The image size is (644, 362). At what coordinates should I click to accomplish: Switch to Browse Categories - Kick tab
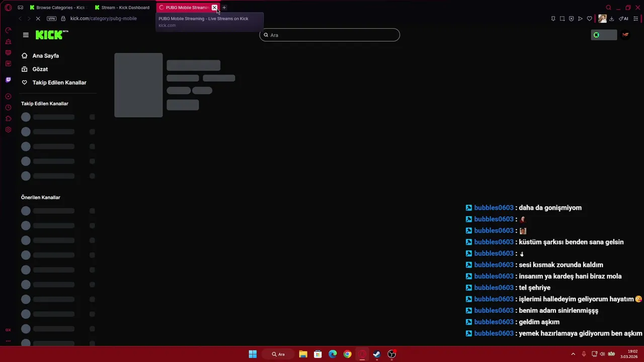[57, 8]
